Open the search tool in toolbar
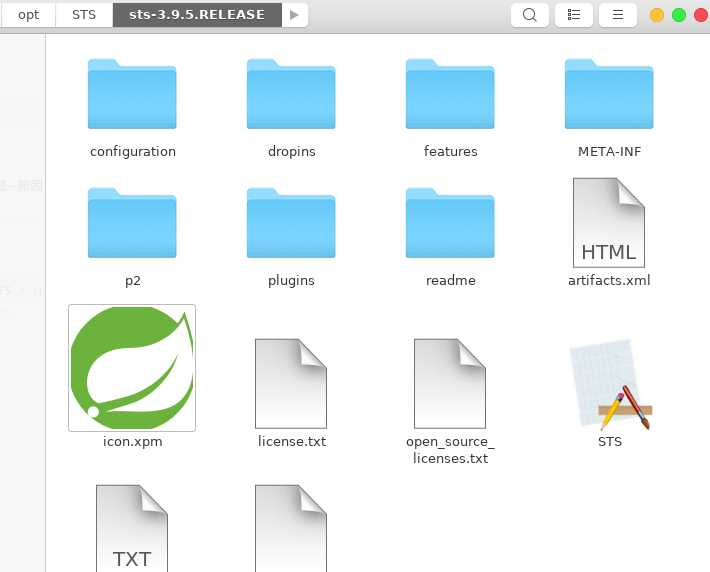Image resolution: width=710 pixels, height=572 pixels. pos(530,15)
